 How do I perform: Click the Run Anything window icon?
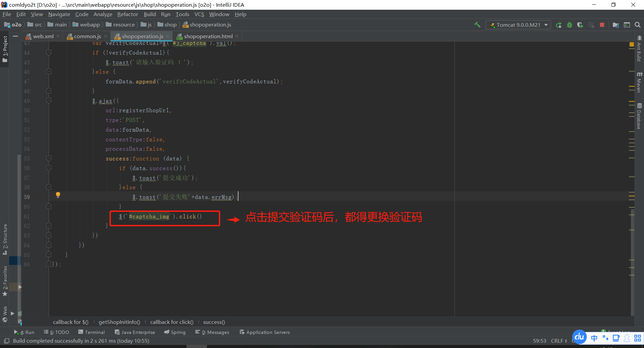point(627,25)
